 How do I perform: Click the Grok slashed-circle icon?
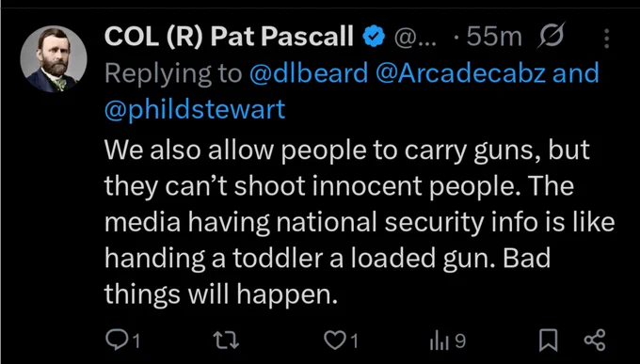click(551, 36)
